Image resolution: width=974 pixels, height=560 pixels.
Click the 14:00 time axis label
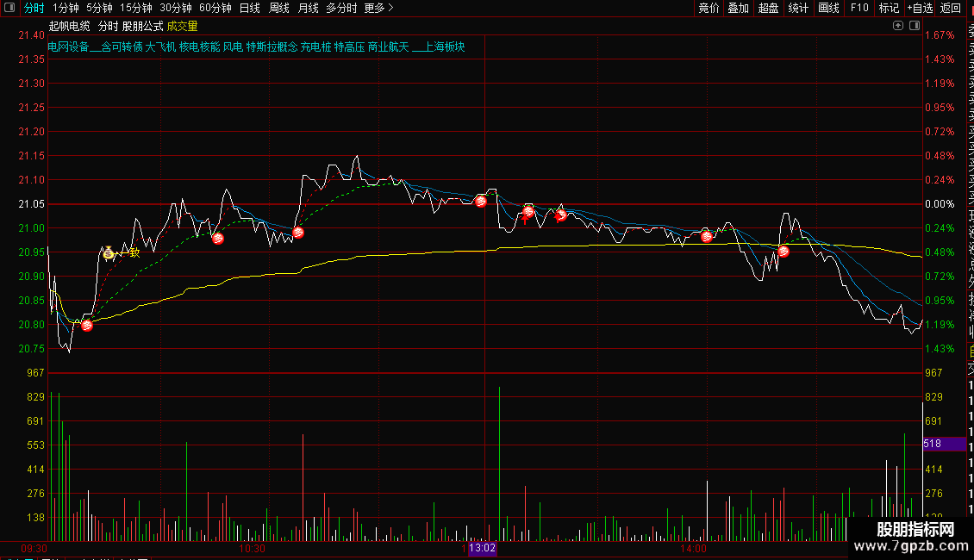click(693, 549)
